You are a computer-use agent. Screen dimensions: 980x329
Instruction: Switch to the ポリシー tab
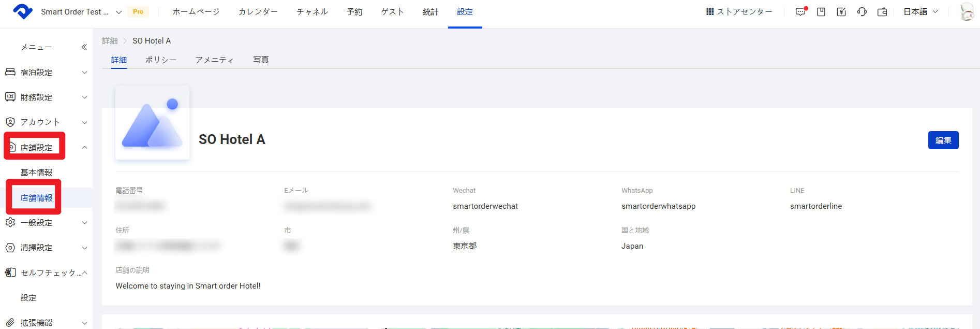click(160, 60)
